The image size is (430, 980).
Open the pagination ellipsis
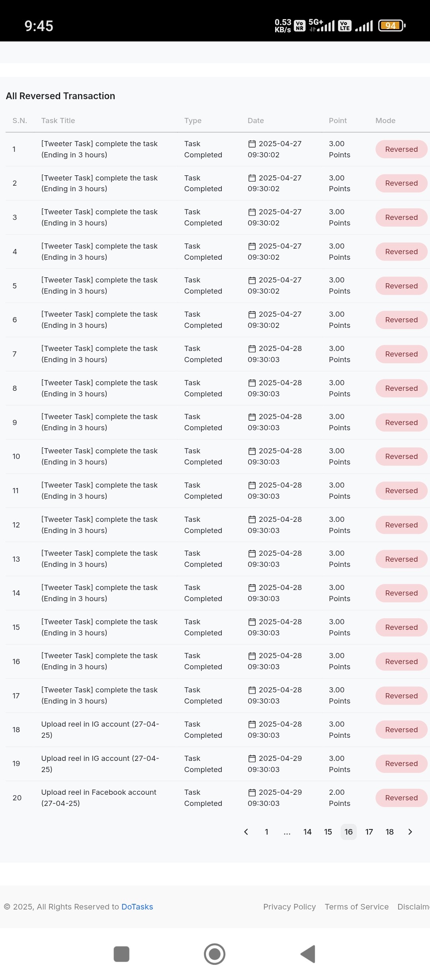click(287, 832)
